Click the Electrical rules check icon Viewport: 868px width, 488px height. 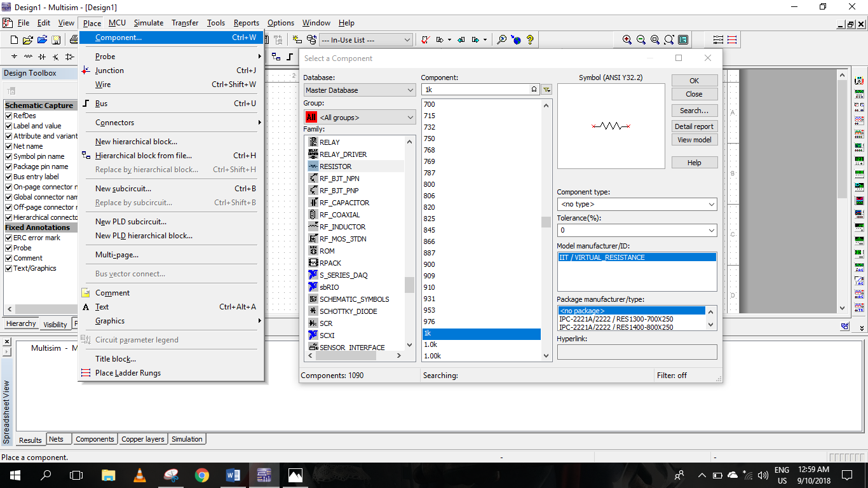coord(425,39)
